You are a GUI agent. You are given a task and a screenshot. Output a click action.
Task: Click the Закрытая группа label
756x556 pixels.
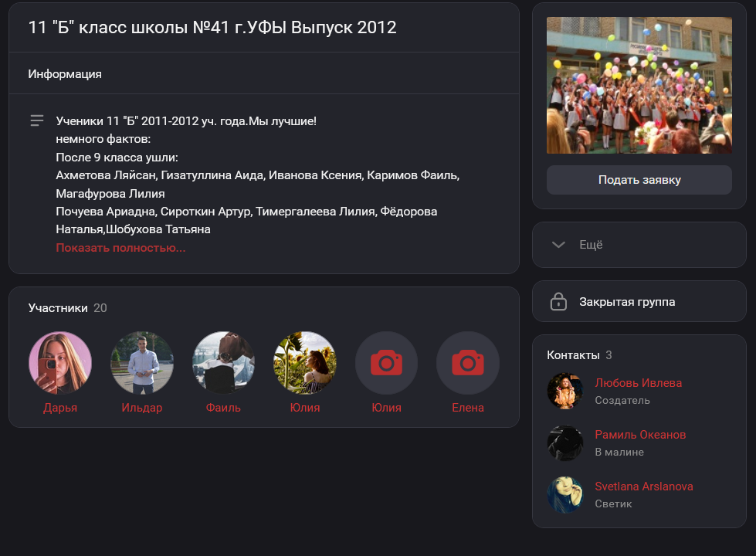click(x=627, y=302)
